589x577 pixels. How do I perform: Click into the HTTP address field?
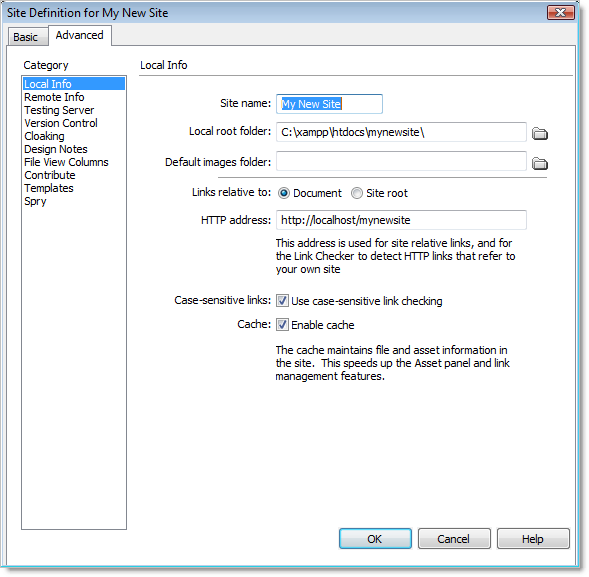point(401,220)
